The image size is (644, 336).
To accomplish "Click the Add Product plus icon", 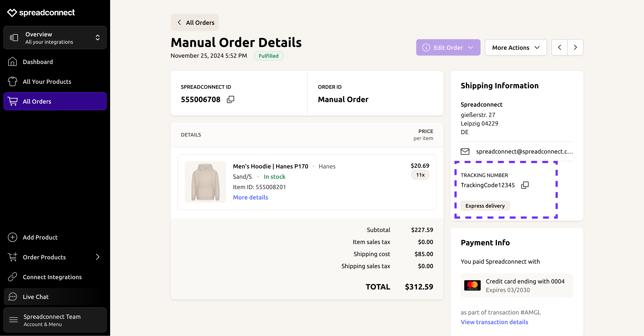I will [12, 237].
